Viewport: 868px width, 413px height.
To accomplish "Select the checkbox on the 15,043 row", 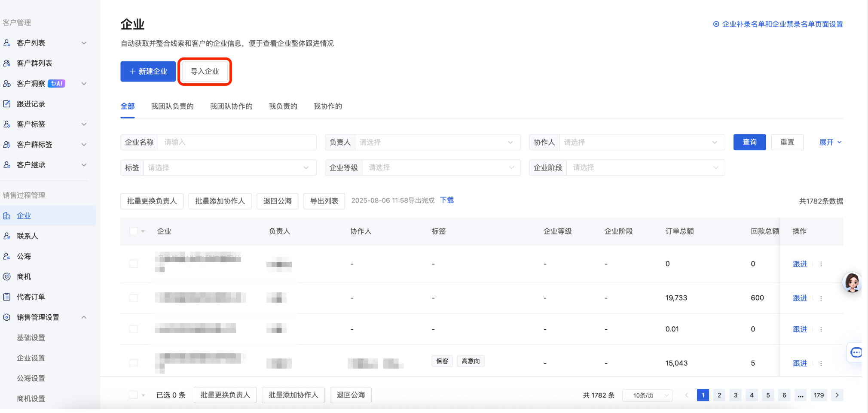I will coord(134,363).
